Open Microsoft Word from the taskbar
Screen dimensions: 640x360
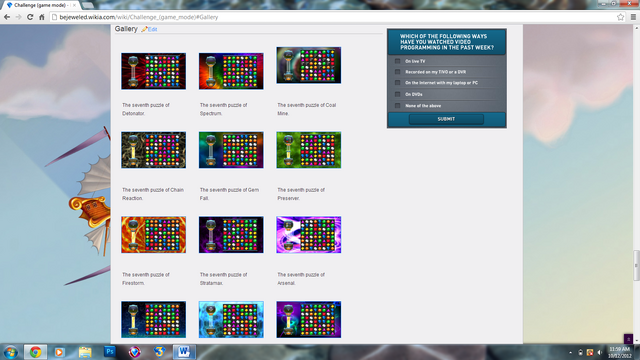tap(184, 352)
